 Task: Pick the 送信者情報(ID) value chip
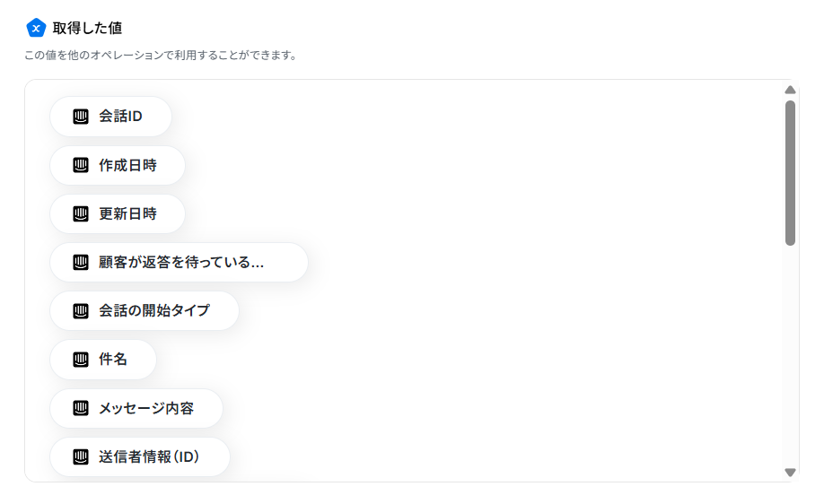(140, 456)
